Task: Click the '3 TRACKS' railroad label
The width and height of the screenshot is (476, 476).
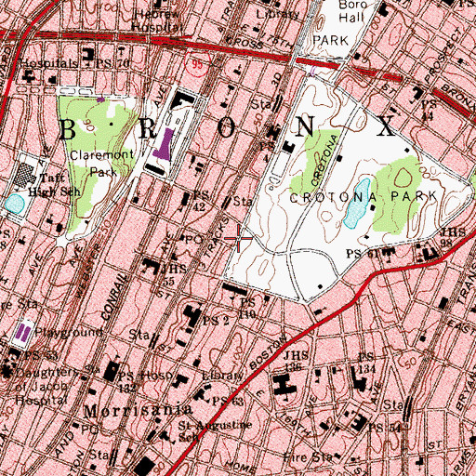Action: click(213, 245)
